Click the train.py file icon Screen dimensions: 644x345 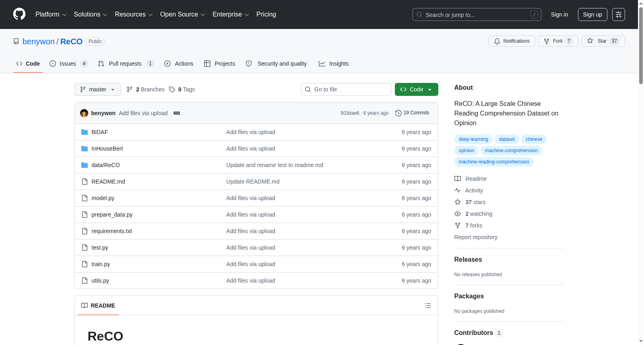point(85,264)
